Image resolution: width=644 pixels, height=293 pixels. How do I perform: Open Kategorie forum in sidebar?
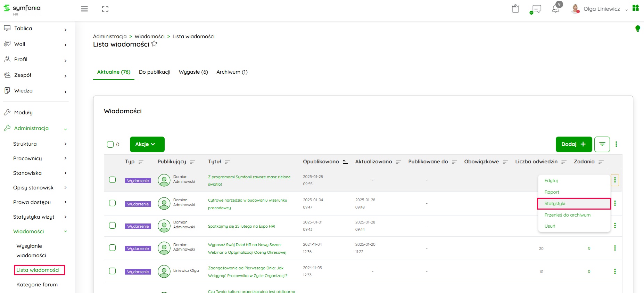coord(37,285)
